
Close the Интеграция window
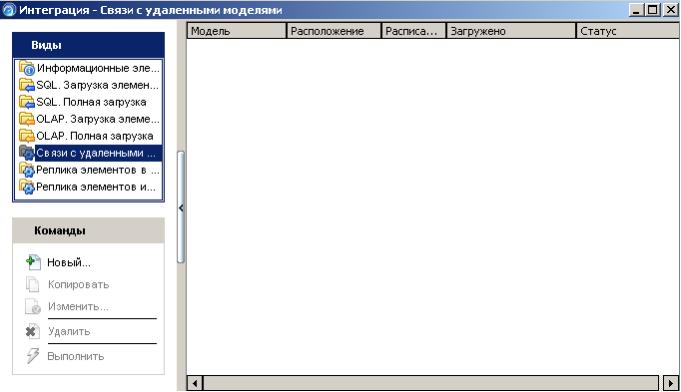pyautogui.click(x=671, y=10)
